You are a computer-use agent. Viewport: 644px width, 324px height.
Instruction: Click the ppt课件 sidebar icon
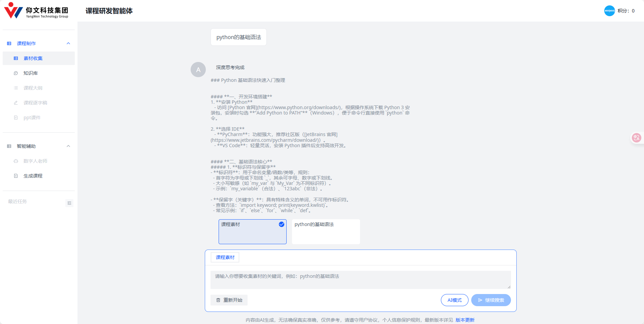click(x=15, y=117)
